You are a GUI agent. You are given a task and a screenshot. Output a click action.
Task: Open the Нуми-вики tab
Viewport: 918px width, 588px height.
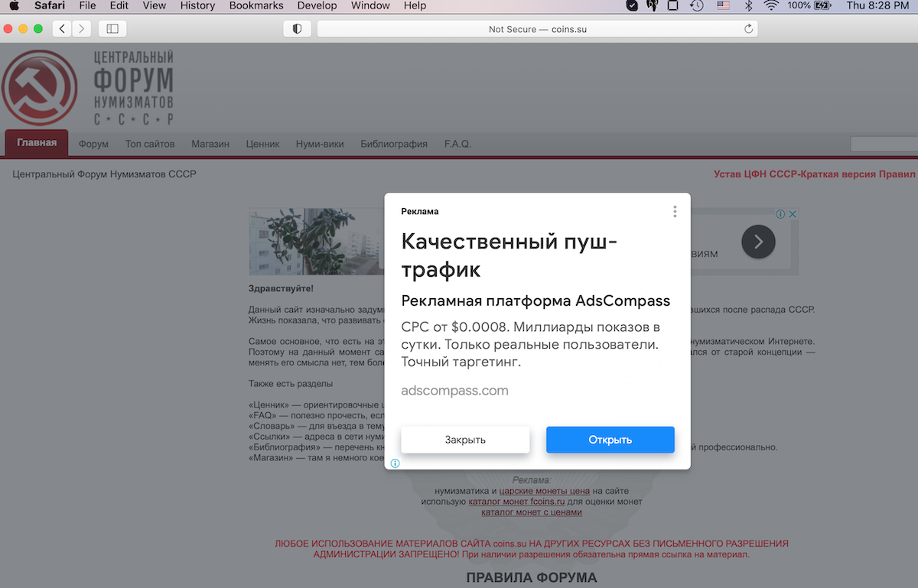click(320, 144)
